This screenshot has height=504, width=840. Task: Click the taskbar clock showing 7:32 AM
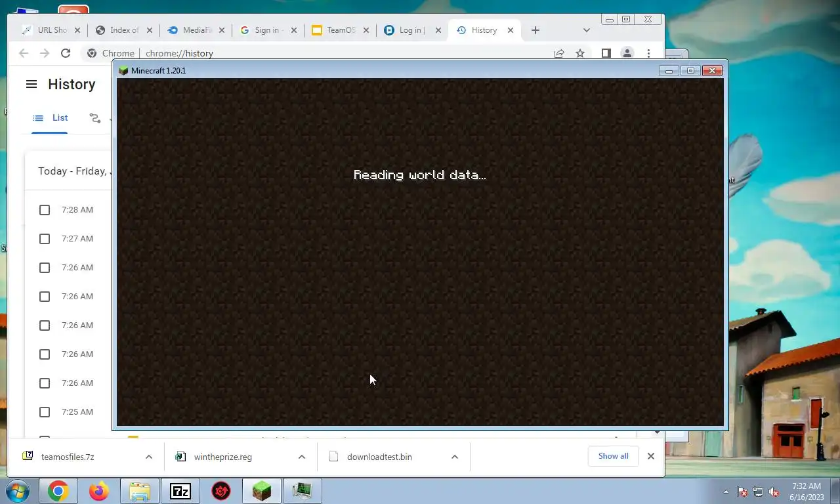tap(807, 492)
